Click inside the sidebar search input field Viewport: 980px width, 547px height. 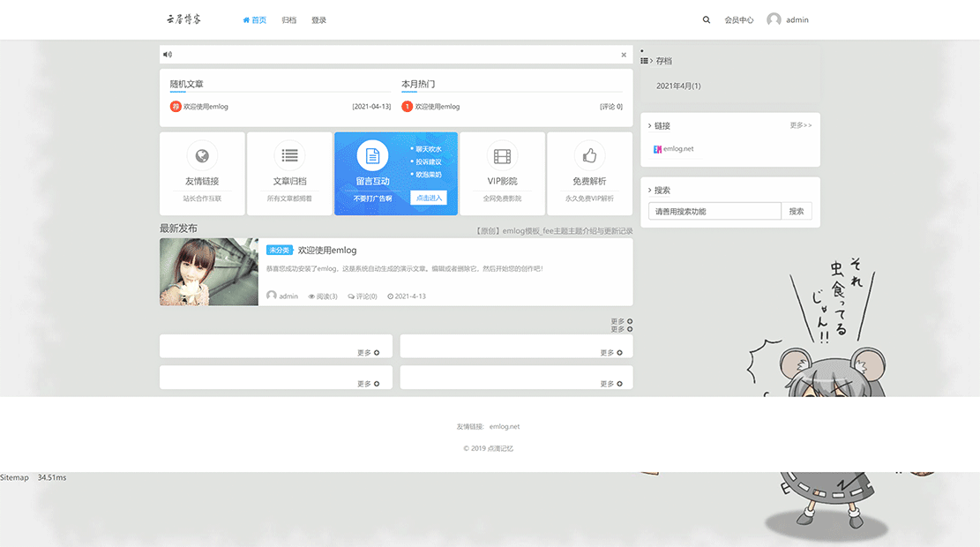714,211
